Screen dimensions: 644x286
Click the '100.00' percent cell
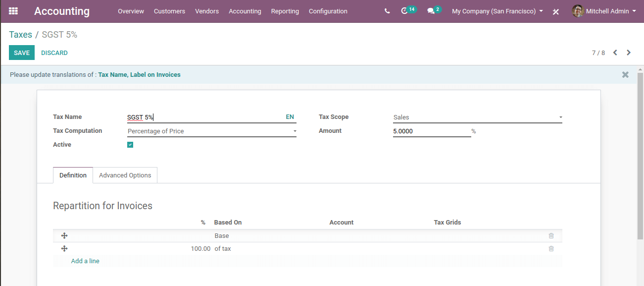pos(200,249)
